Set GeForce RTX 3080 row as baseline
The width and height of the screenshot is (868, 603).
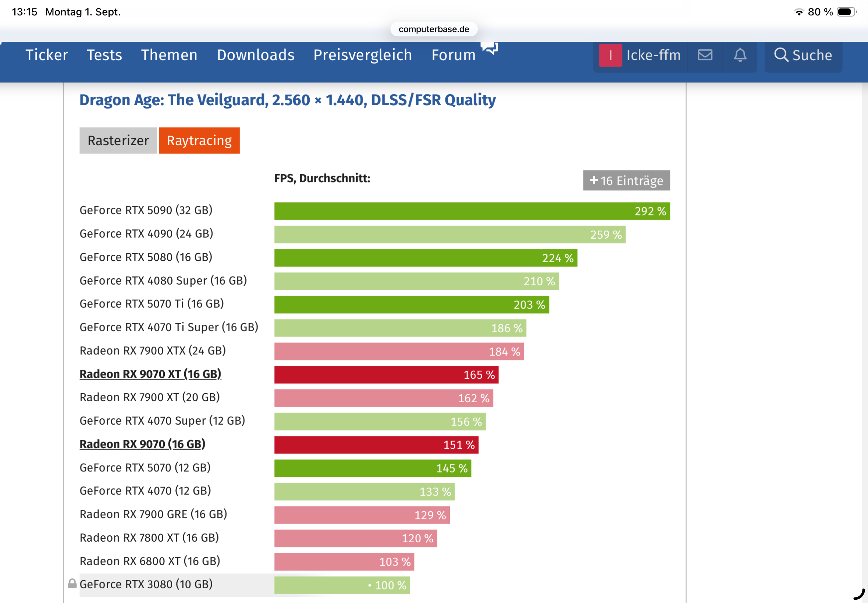pyautogui.click(x=146, y=585)
